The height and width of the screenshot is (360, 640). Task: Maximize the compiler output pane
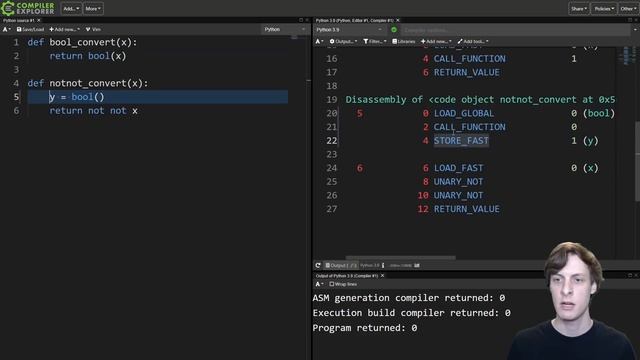point(630,20)
